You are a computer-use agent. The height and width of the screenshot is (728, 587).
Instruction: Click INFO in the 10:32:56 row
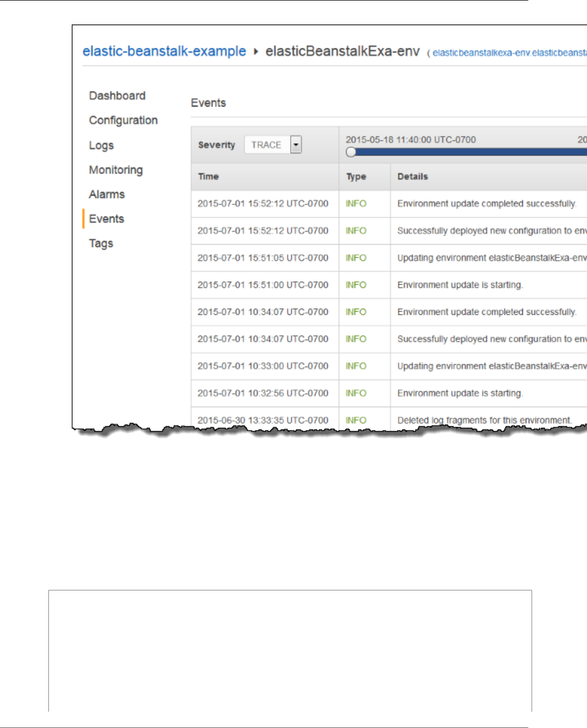[356, 393]
